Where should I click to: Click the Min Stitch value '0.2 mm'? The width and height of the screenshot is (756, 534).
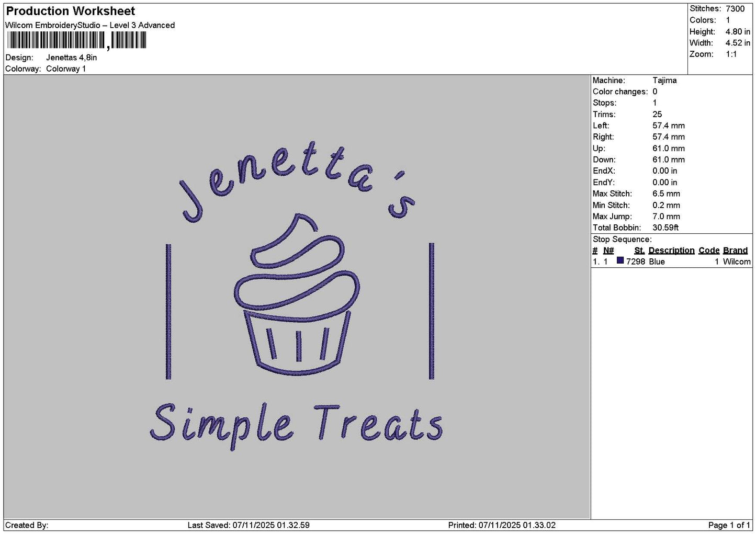[666, 205]
